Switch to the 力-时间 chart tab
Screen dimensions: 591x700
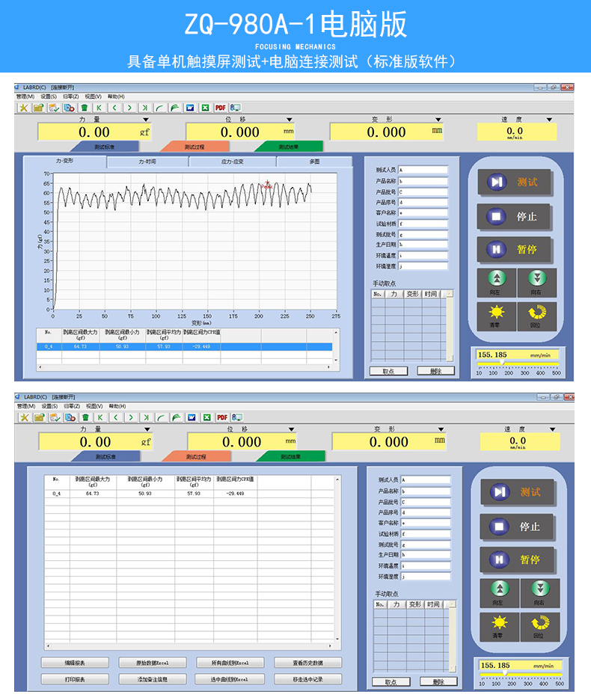147,162
